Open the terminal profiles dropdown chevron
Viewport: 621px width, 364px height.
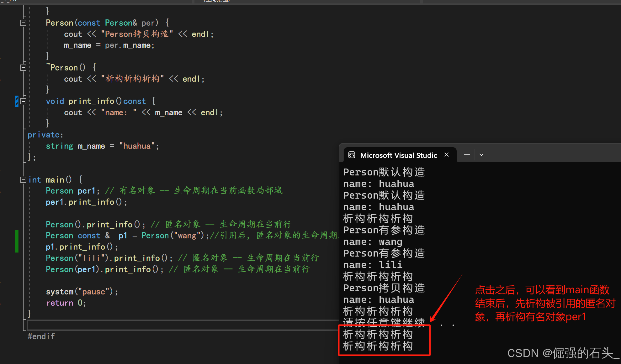click(481, 155)
